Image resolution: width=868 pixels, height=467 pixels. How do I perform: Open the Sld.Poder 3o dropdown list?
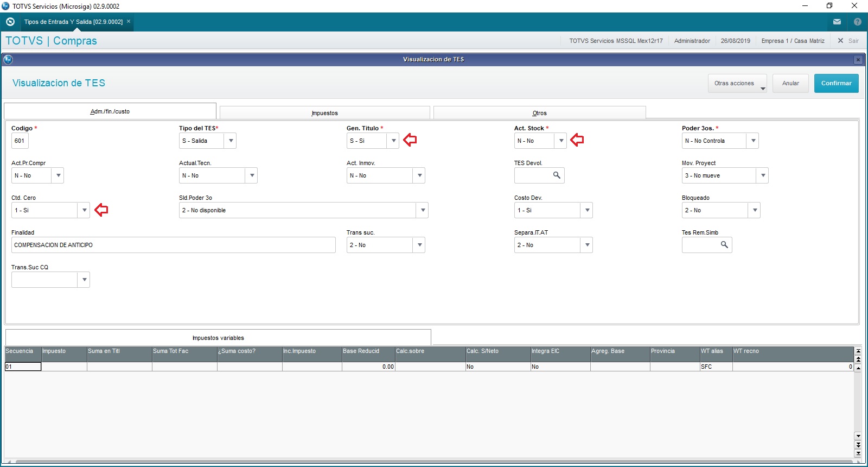click(x=423, y=210)
